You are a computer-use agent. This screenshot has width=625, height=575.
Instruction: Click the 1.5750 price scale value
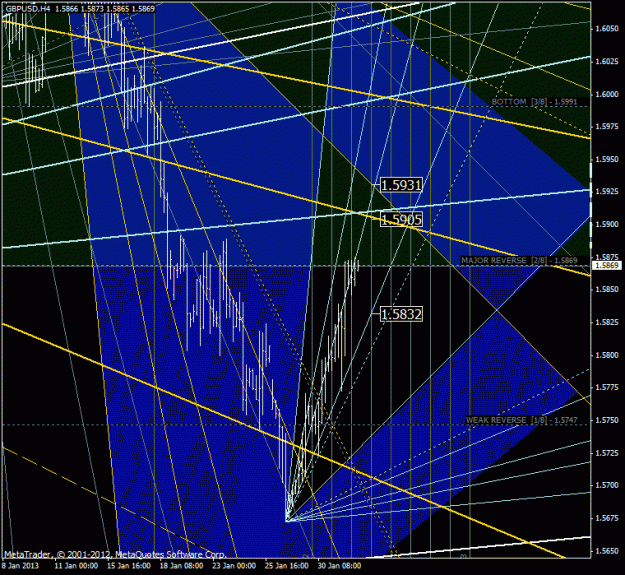(607, 420)
